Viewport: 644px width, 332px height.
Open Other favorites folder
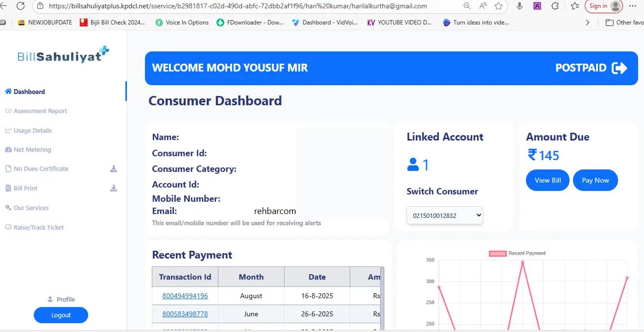(624, 23)
